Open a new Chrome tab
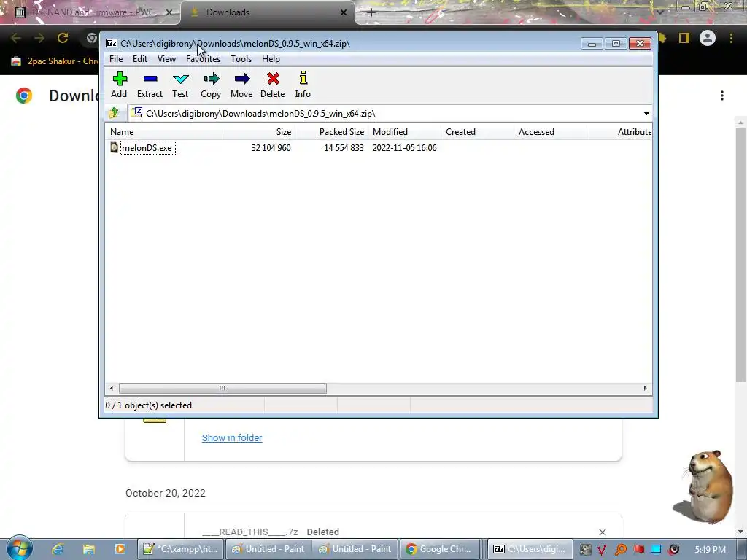Viewport: 747px width, 560px height. pos(371,12)
